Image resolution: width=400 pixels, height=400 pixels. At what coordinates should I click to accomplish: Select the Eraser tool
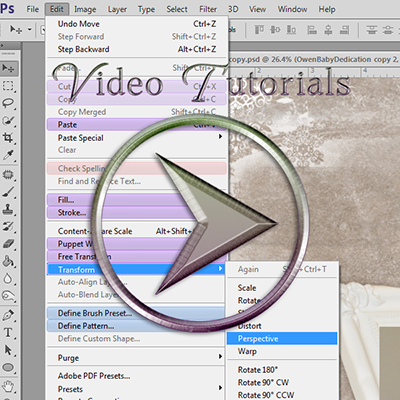pyautogui.click(x=8, y=244)
